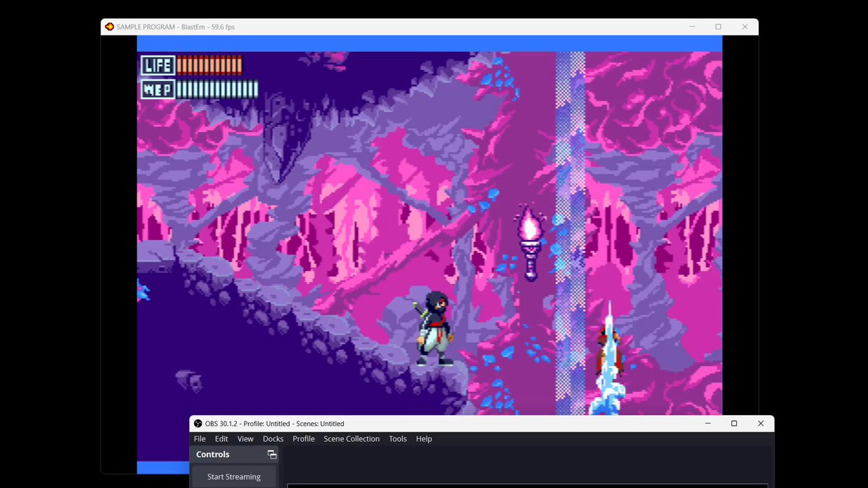The image size is (868, 488).
Task: Minimize the OBS window
Action: click(707, 424)
